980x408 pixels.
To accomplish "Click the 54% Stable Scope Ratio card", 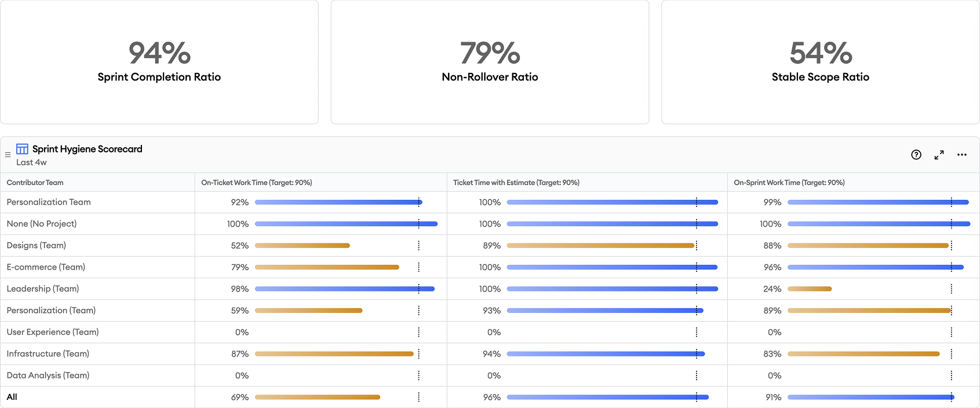I will pyautogui.click(x=819, y=61).
